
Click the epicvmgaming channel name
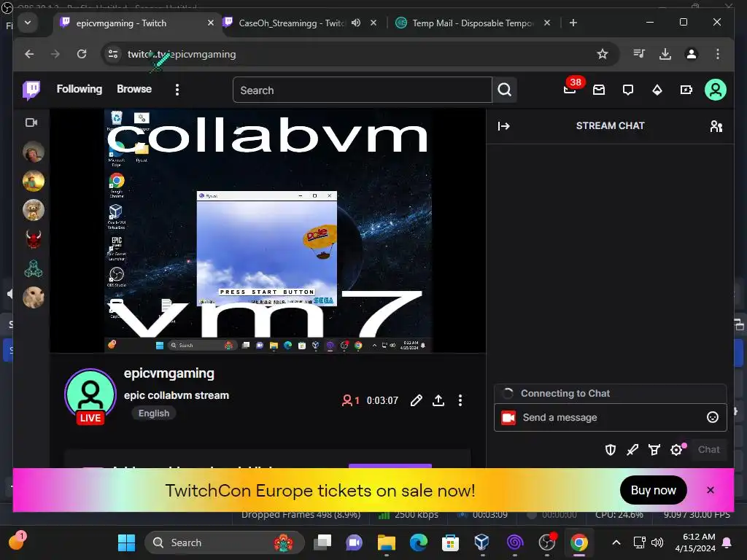click(169, 374)
